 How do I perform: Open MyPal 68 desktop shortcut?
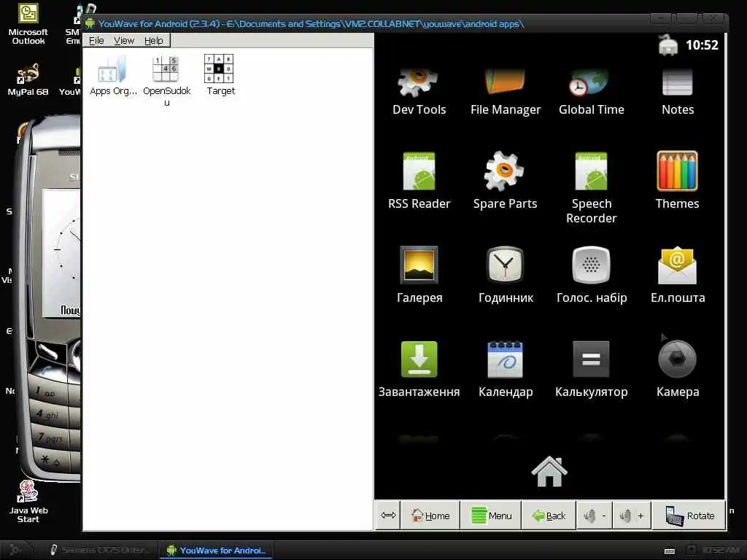28,79
